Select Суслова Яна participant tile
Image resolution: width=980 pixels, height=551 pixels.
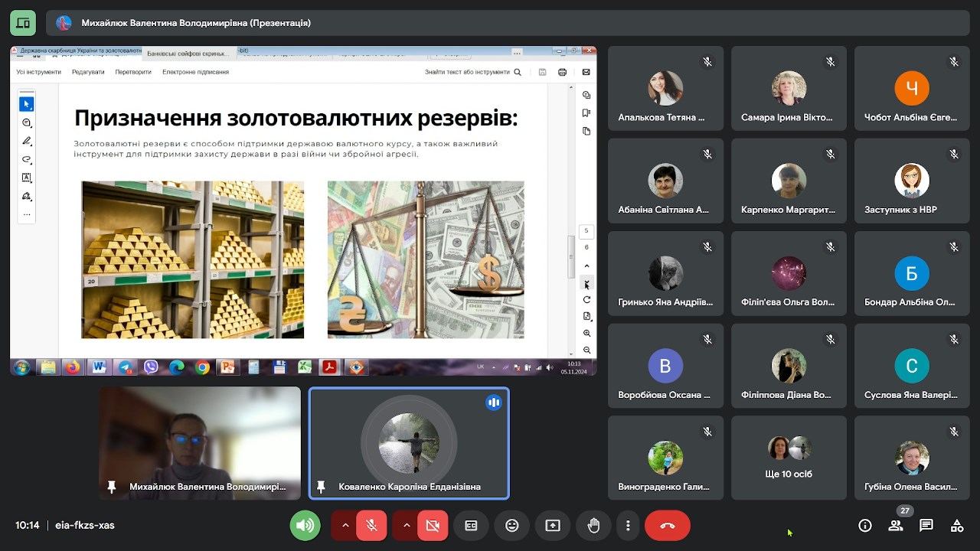coord(912,366)
